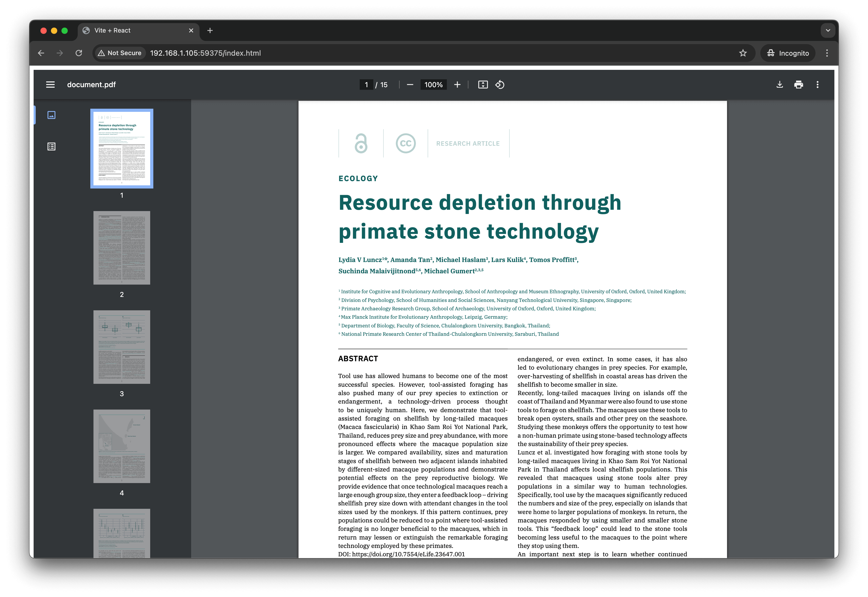Open Chrome tab search dropdown
The height and width of the screenshot is (597, 868).
[x=828, y=30]
